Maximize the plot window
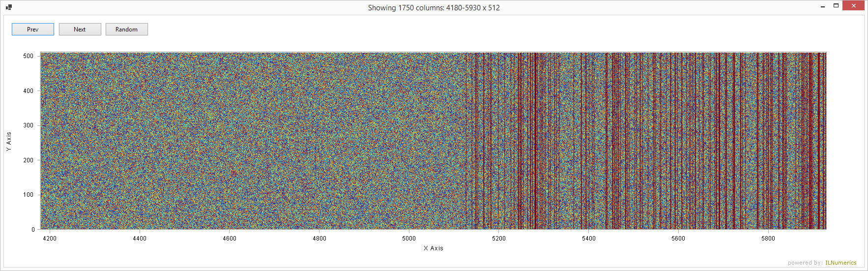 (x=836, y=6)
